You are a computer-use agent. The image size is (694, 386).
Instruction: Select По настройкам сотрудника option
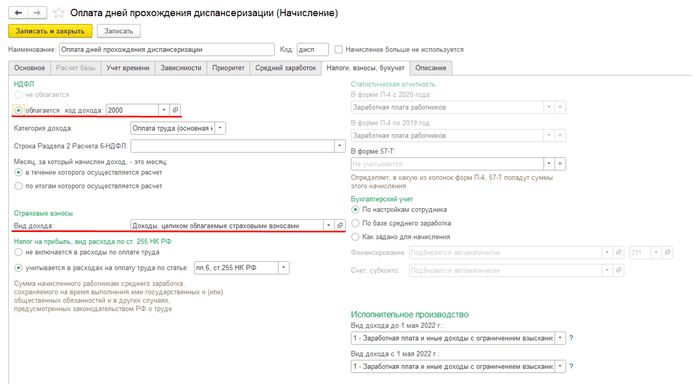(355, 209)
